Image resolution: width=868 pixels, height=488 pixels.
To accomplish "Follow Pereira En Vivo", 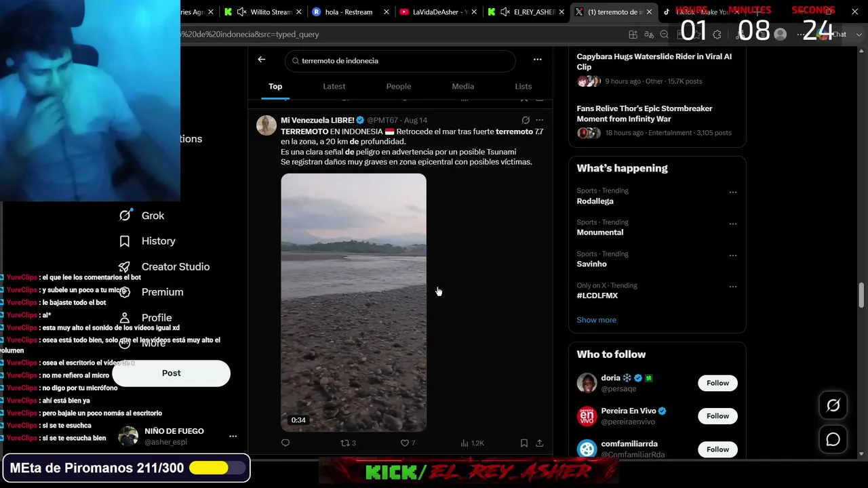I will click(717, 416).
